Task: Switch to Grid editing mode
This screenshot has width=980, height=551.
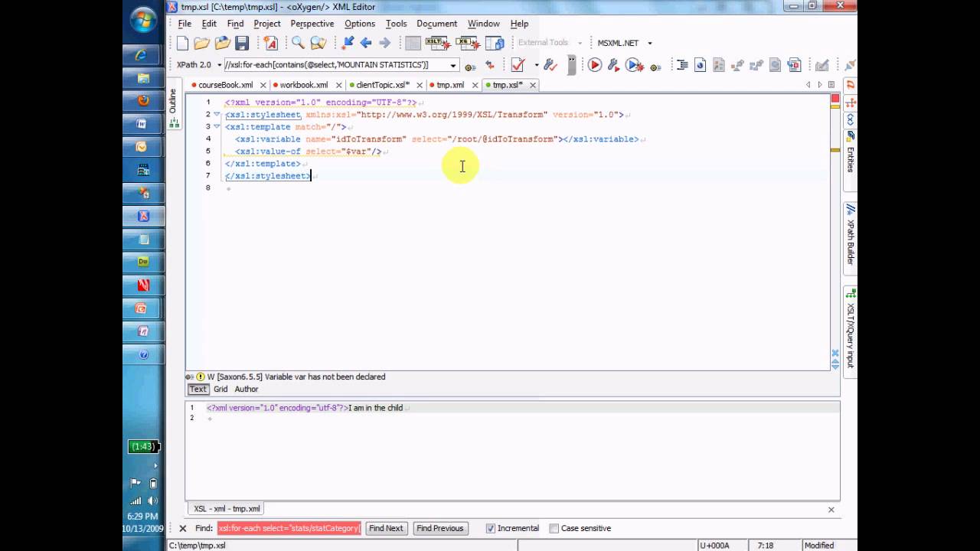Action: pyautogui.click(x=220, y=389)
